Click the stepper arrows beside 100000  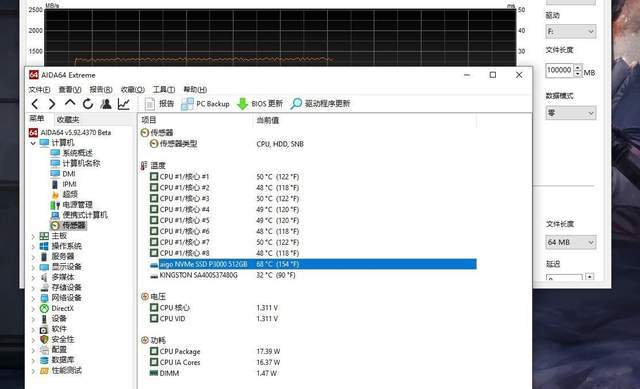pyautogui.click(x=578, y=70)
